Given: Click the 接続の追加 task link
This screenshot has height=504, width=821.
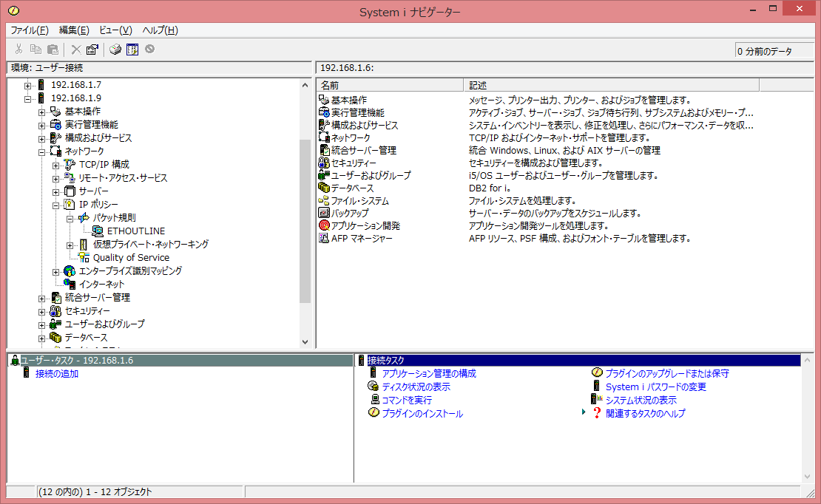Looking at the screenshot, I should click(x=56, y=374).
